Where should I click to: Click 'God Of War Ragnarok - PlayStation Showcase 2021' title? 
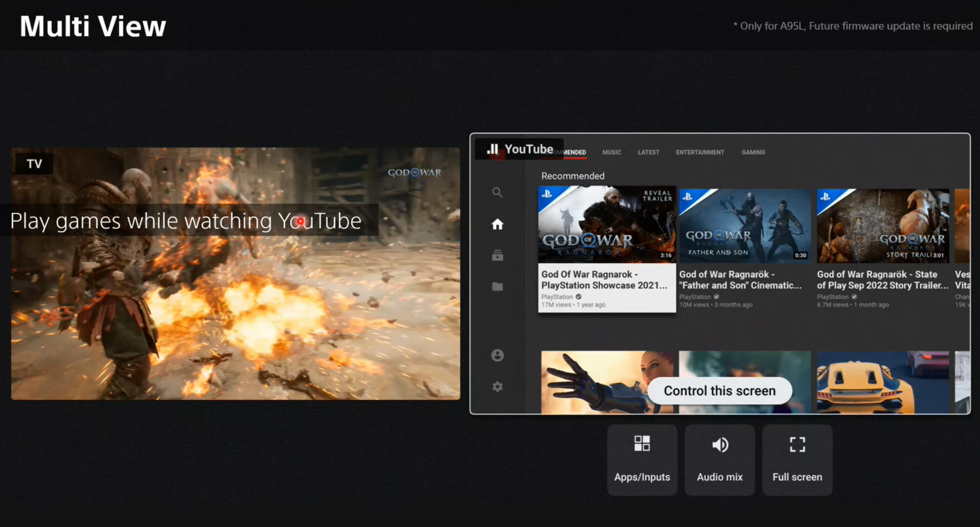[x=604, y=280]
